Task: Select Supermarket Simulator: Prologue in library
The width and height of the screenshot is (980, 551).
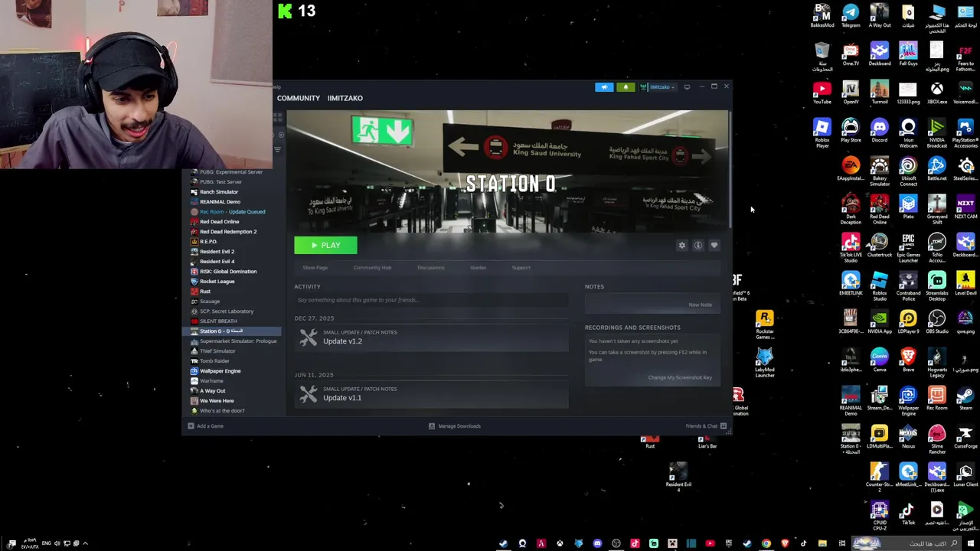Action: (x=237, y=341)
